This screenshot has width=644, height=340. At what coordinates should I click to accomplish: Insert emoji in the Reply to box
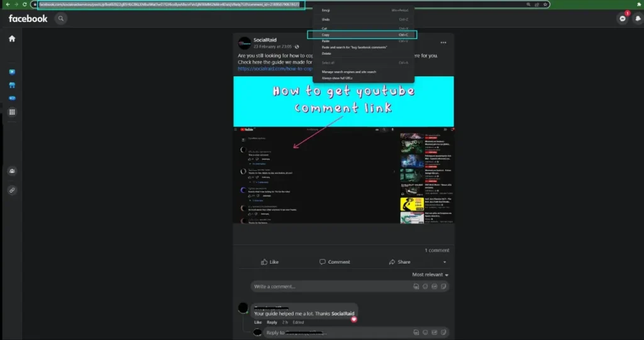click(x=425, y=332)
